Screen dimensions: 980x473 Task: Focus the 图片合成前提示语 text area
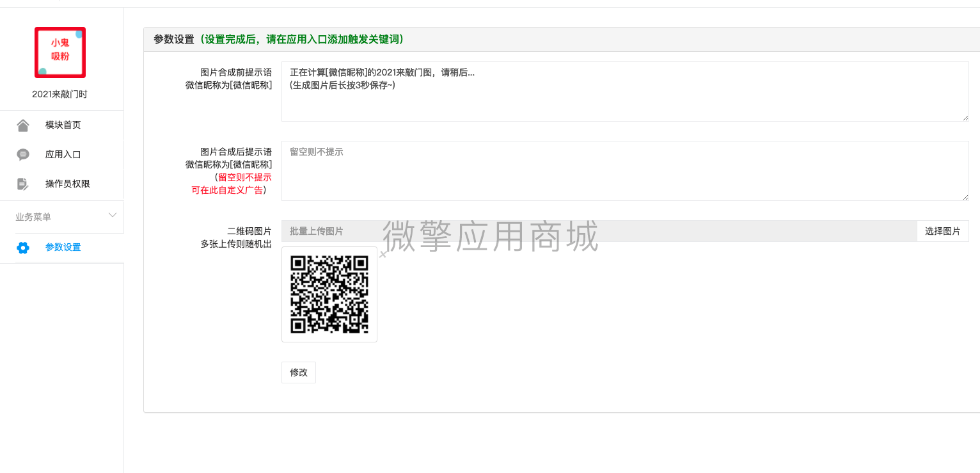(625, 92)
